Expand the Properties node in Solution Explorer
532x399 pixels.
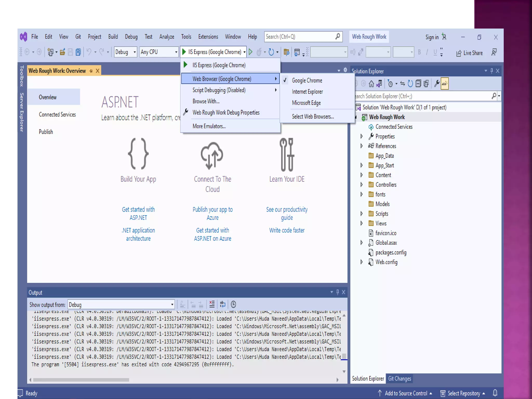[361, 136]
